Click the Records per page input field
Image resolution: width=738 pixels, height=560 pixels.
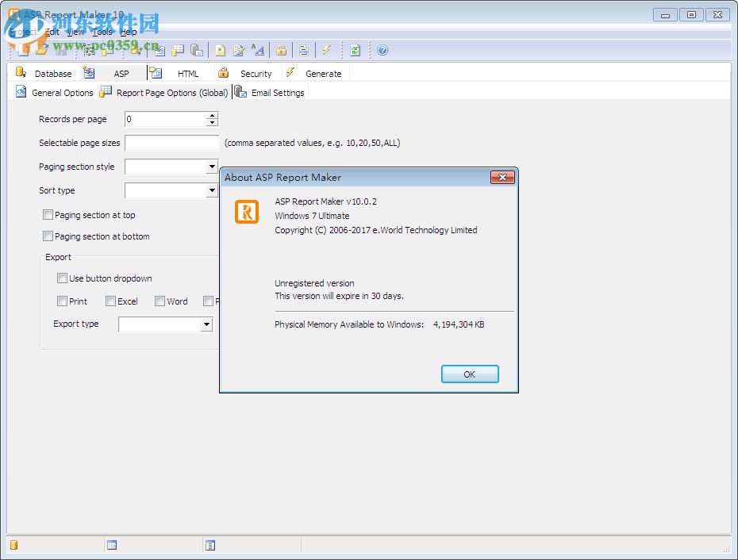[x=165, y=119]
